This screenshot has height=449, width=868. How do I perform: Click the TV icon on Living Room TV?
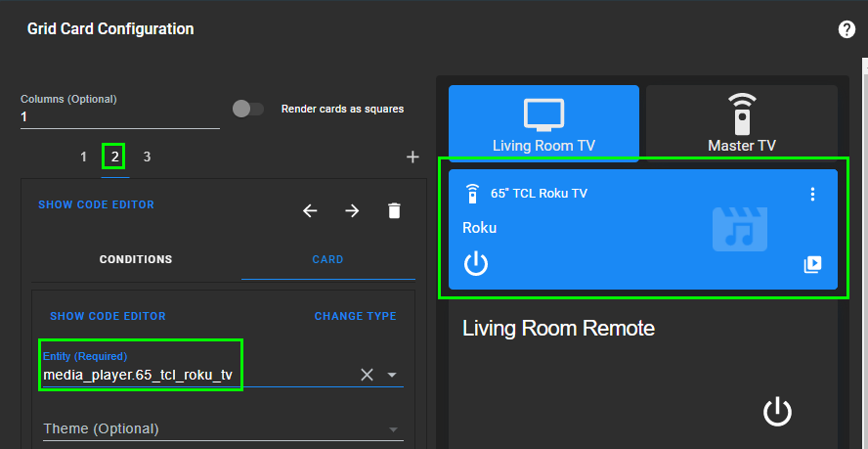click(x=543, y=114)
